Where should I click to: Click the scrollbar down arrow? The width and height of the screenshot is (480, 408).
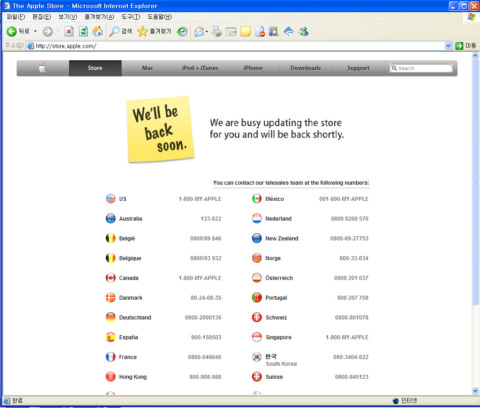pyautogui.click(x=475, y=390)
